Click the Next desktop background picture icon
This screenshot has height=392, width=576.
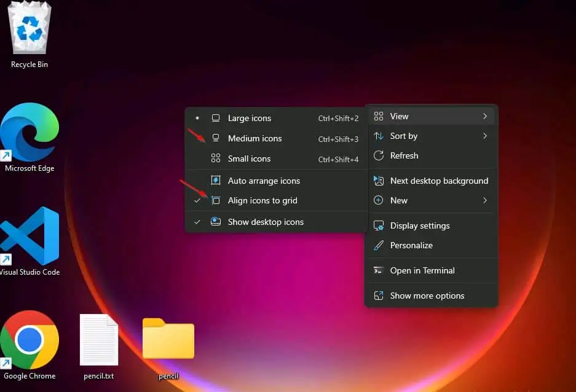tap(379, 181)
